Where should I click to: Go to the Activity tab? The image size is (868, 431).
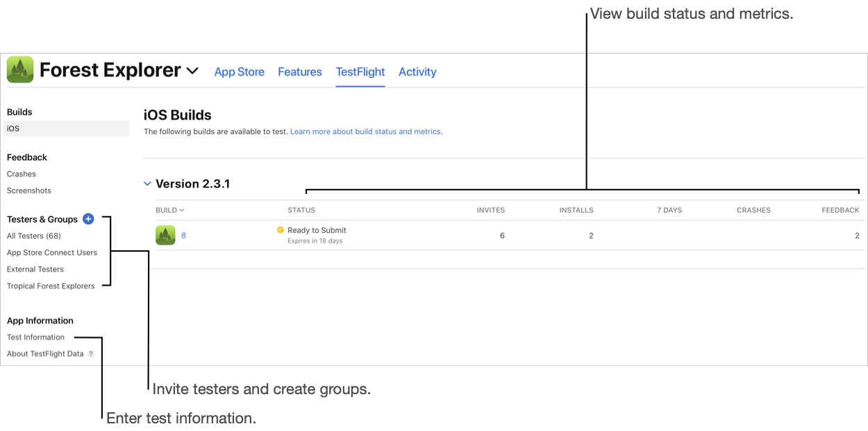tap(417, 72)
